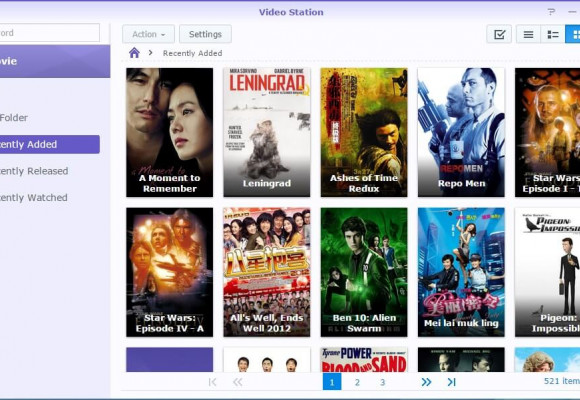
Task: Select Recently Released in the sidebar
Action: click(x=34, y=171)
